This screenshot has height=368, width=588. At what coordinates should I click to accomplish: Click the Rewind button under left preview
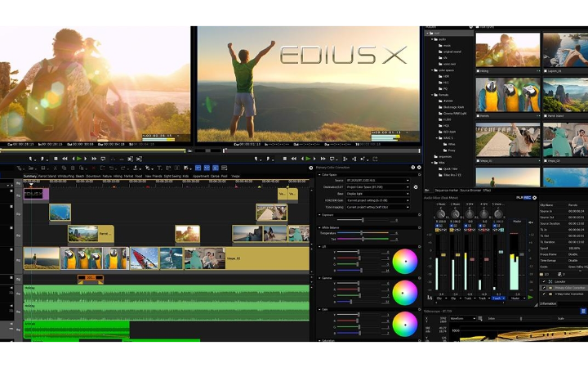(x=65, y=158)
